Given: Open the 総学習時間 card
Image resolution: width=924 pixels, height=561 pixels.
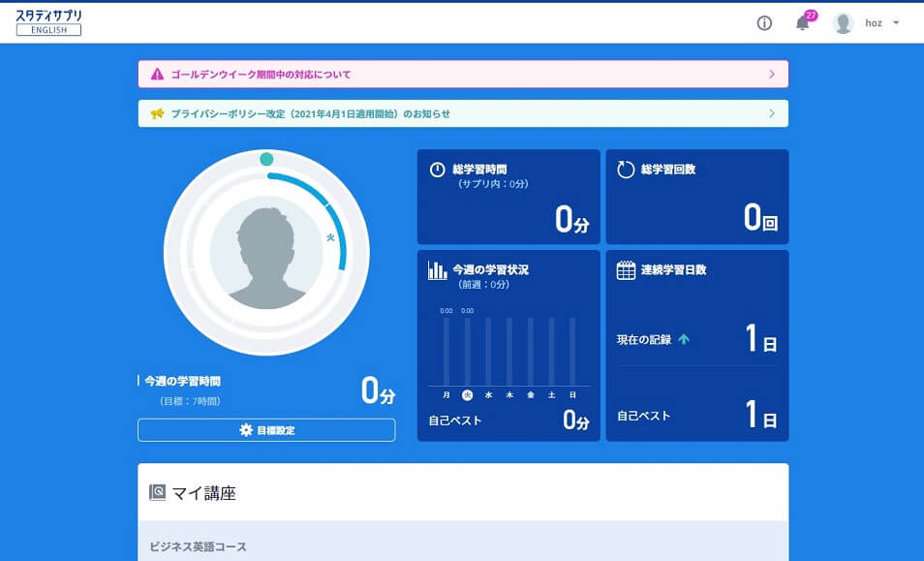Looking at the screenshot, I should tap(508, 197).
